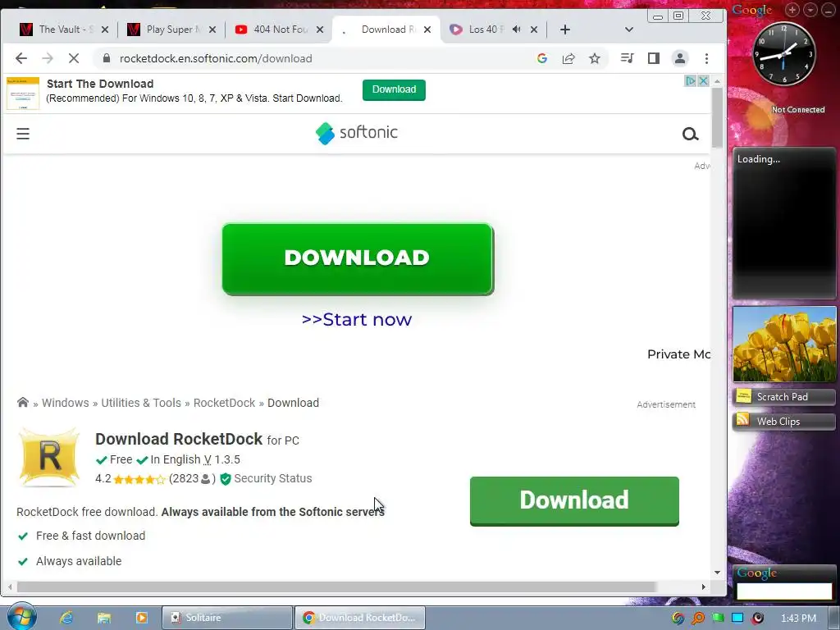
Task: Open the sidebar down-arrow options icon
Action: (x=810, y=10)
